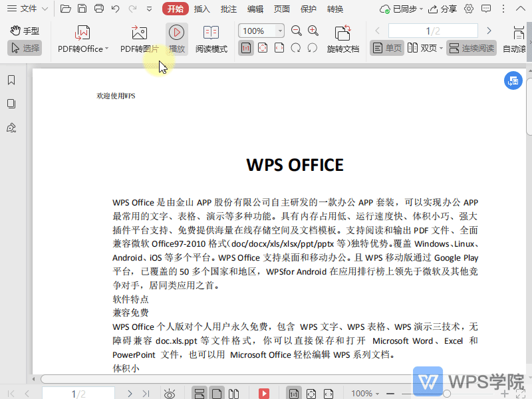Viewport: 532px width, 399px height.
Task: Rotate the document with 旋转文档
Action: (x=342, y=38)
